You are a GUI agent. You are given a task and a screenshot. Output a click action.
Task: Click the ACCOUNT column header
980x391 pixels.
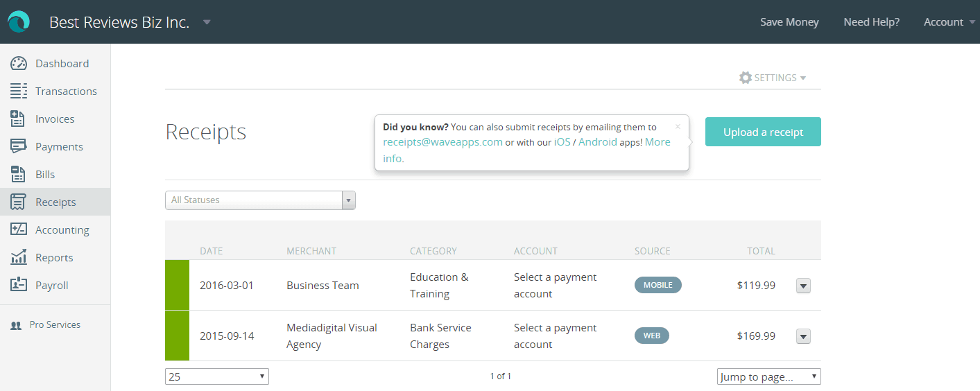pos(535,251)
